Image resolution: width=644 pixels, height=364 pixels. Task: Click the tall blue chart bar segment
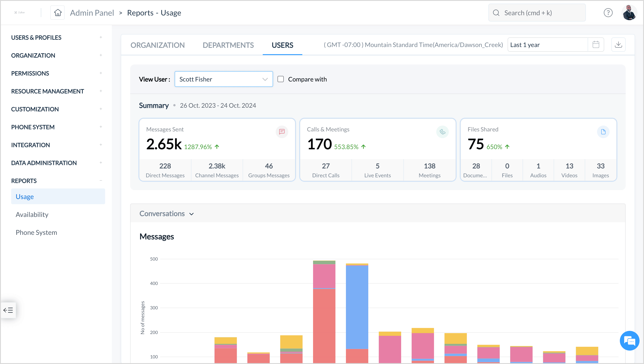357,307
